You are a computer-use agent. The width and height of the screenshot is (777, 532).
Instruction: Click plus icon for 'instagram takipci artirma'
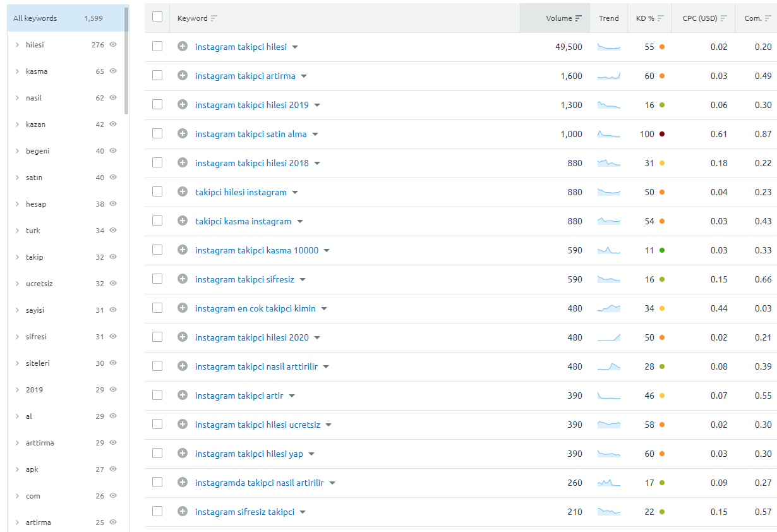183,76
